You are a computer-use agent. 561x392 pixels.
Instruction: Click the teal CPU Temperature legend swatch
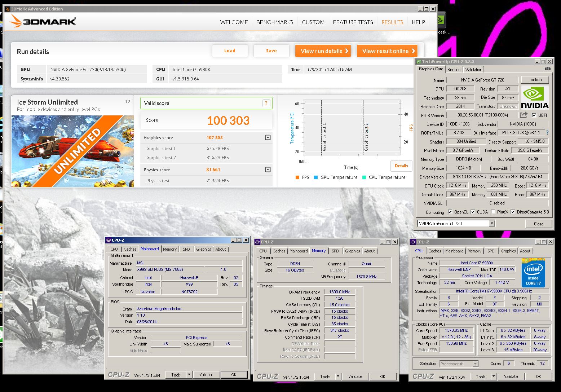pyautogui.click(x=364, y=177)
